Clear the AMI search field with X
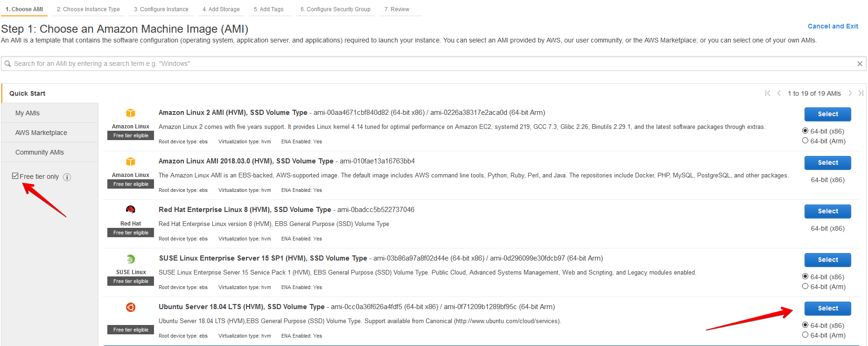 point(860,64)
